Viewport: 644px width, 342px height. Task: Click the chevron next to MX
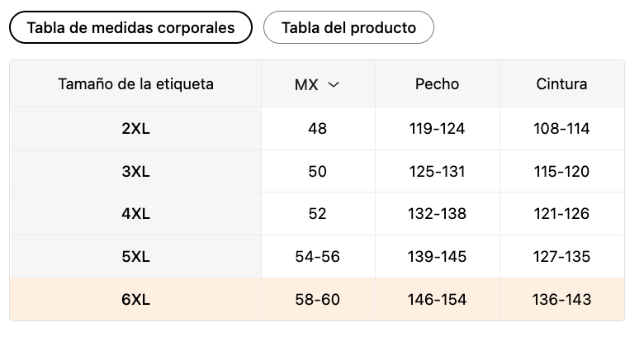point(334,84)
